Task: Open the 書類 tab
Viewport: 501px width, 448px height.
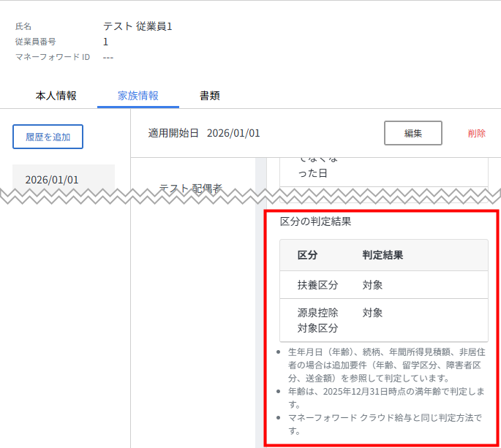Action: (210, 96)
